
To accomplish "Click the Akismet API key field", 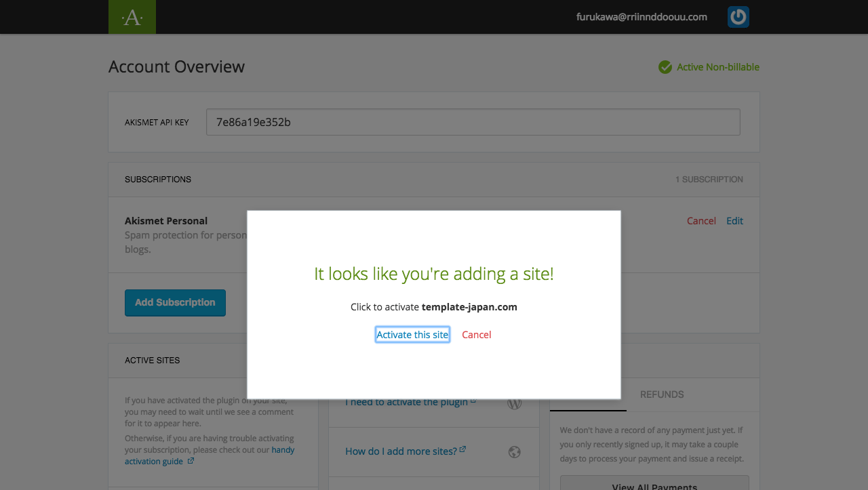I will 473,122.
